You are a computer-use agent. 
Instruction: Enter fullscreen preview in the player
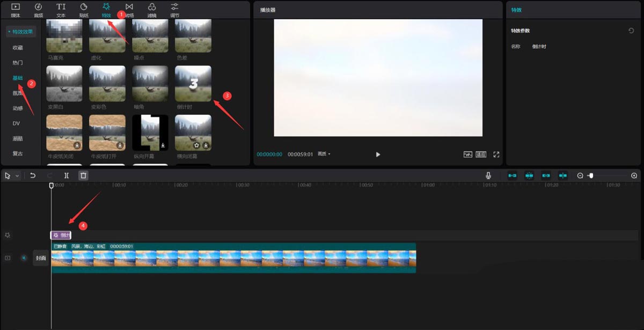496,155
